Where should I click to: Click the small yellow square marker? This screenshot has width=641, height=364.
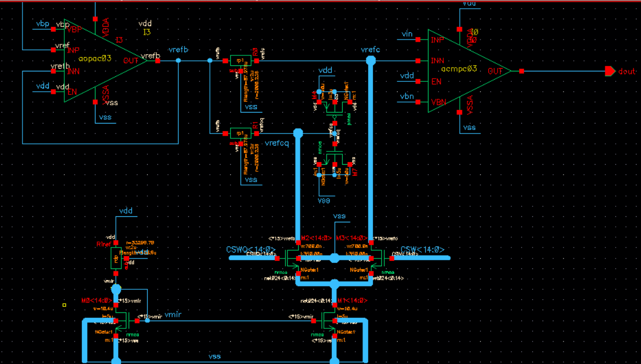click(64, 305)
